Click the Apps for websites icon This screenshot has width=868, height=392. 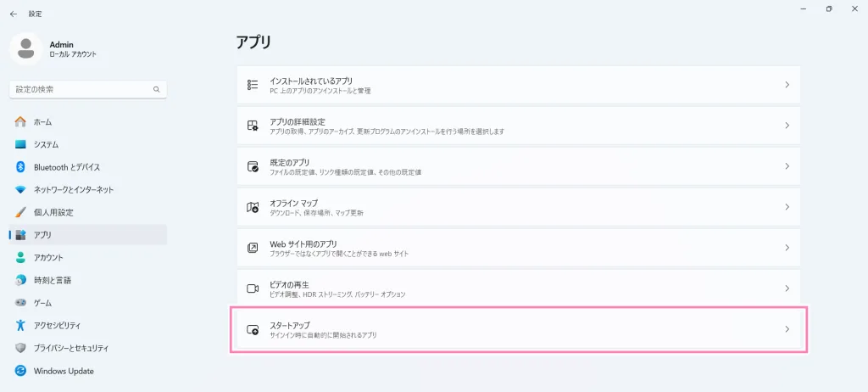(x=252, y=248)
